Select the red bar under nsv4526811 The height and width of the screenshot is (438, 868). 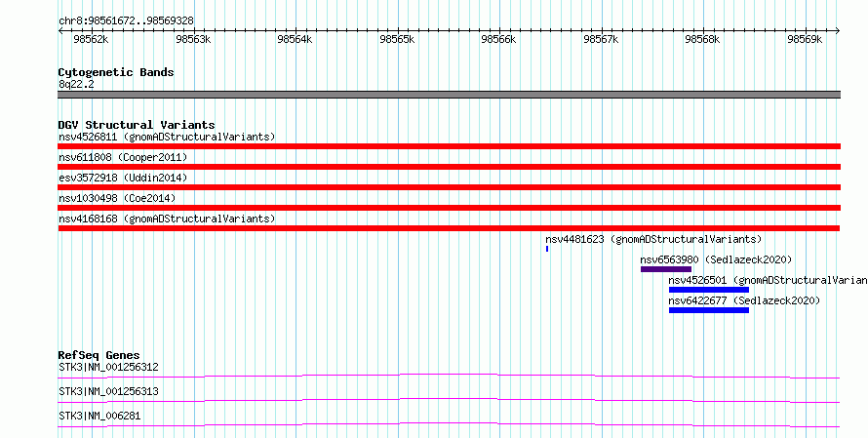449,146
